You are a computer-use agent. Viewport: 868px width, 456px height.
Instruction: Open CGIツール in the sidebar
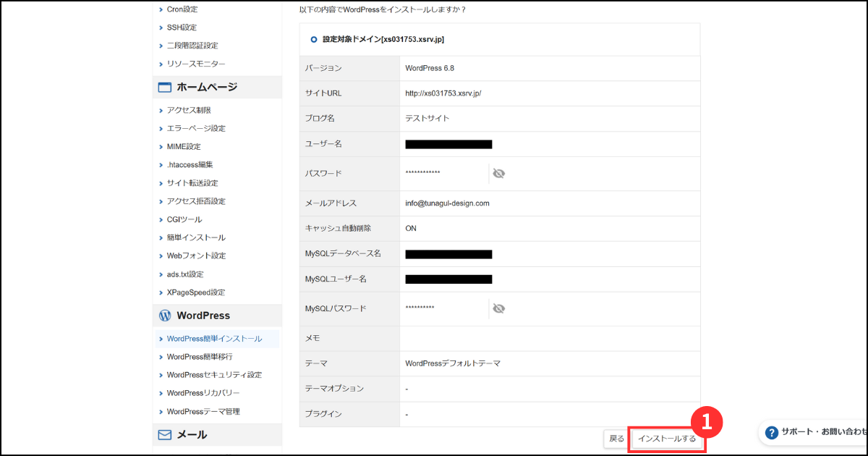click(184, 219)
